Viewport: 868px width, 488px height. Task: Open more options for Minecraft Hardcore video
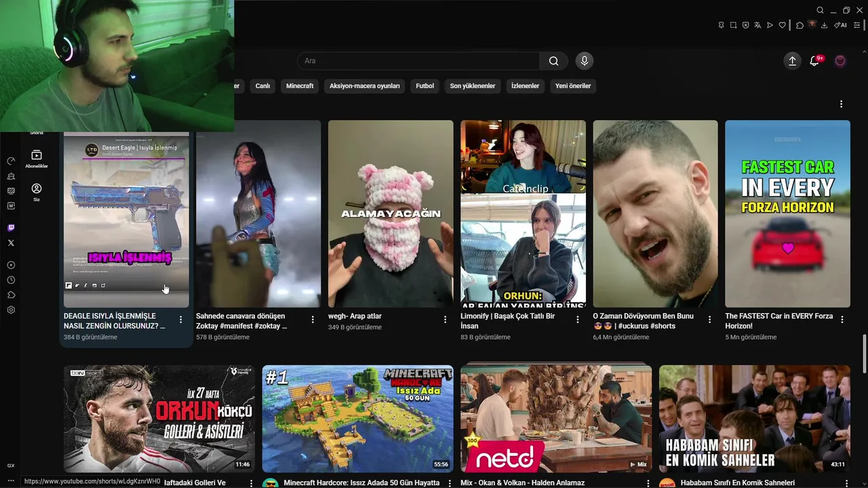pyautogui.click(x=450, y=483)
